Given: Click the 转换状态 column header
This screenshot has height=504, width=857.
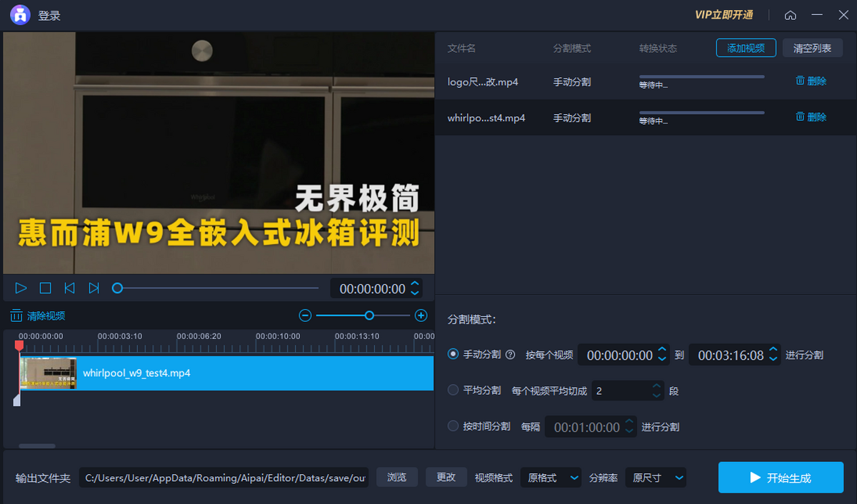Looking at the screenshot, I should (658, 49).
